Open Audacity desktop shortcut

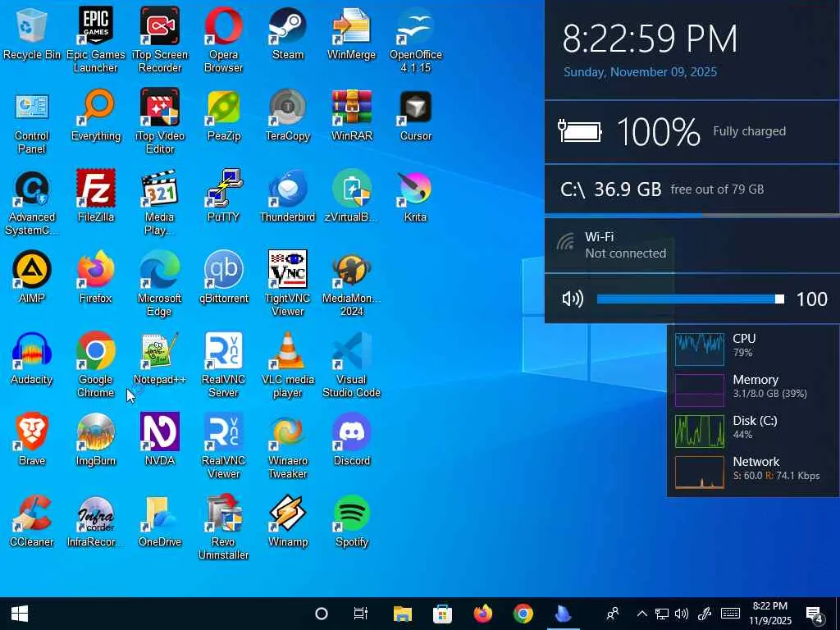(32, 359)
